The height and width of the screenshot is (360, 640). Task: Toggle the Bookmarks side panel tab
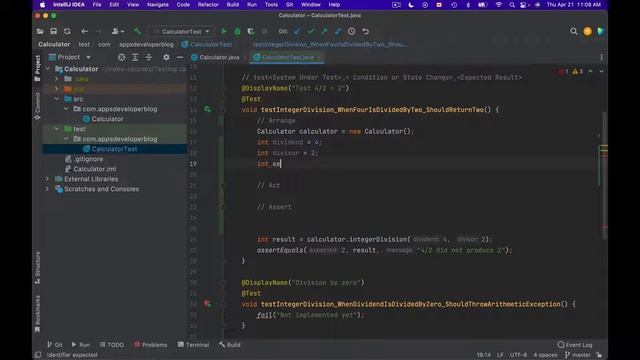[37, 313]
